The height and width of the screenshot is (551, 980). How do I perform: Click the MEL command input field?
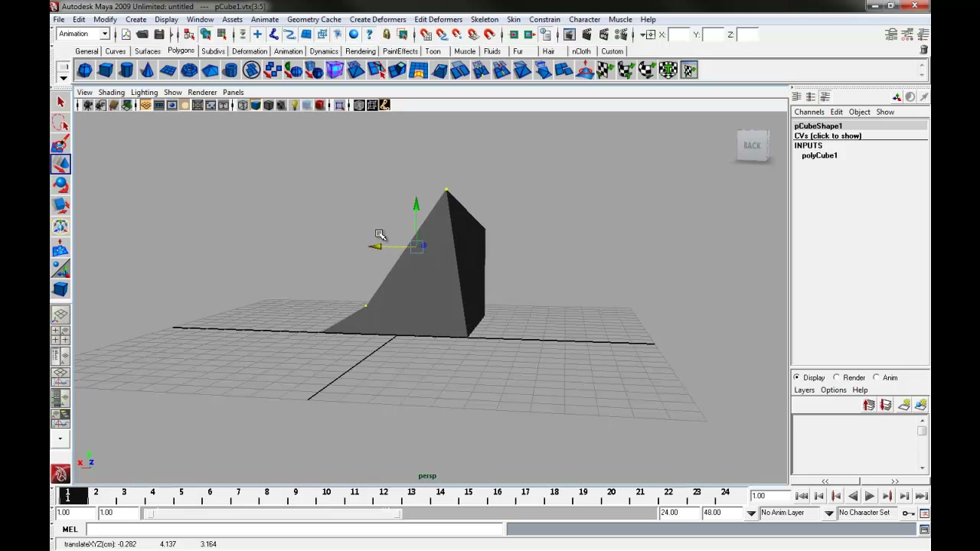(296, 529)
